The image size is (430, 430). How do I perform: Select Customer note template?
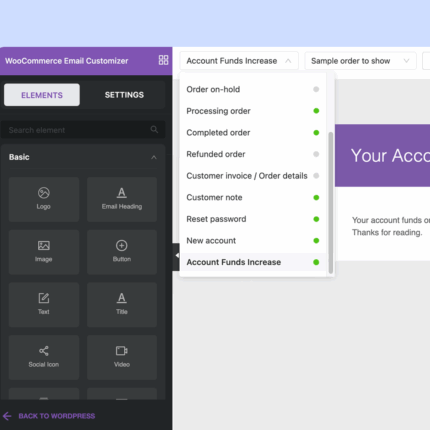tap(253, 197)
